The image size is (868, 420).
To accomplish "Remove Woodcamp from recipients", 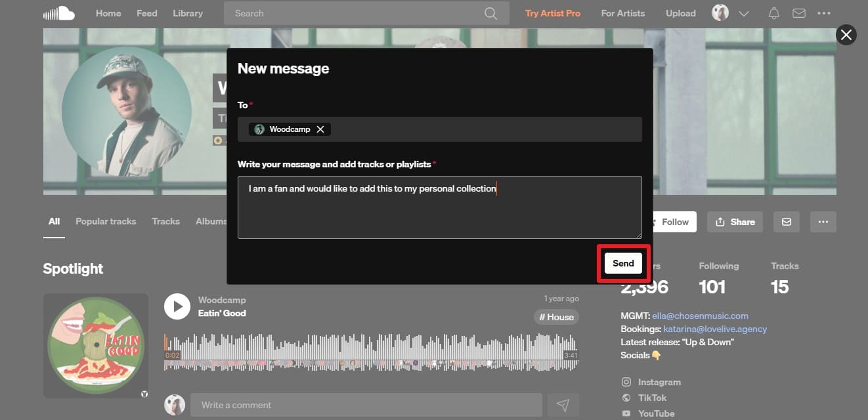I will tap(320, 129).
